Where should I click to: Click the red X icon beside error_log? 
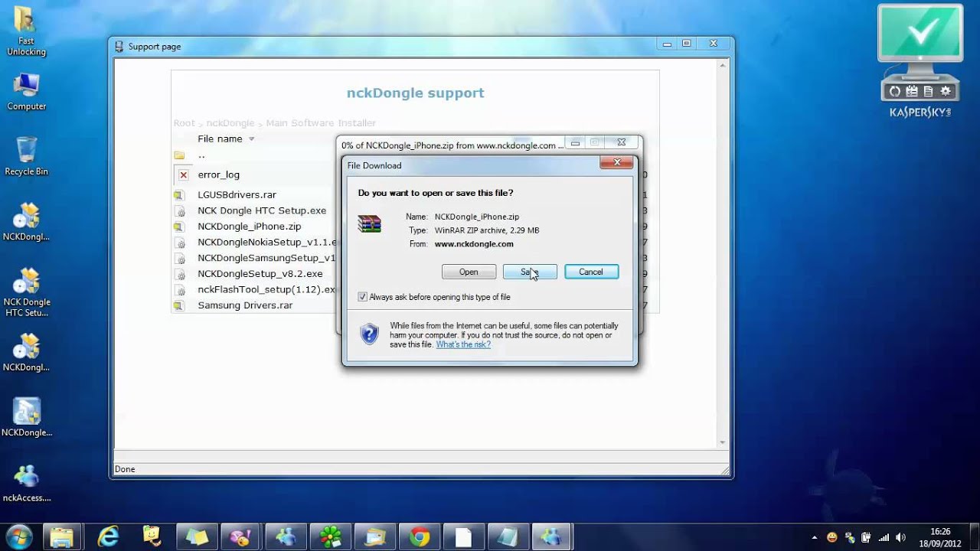(x=183, y=174)
